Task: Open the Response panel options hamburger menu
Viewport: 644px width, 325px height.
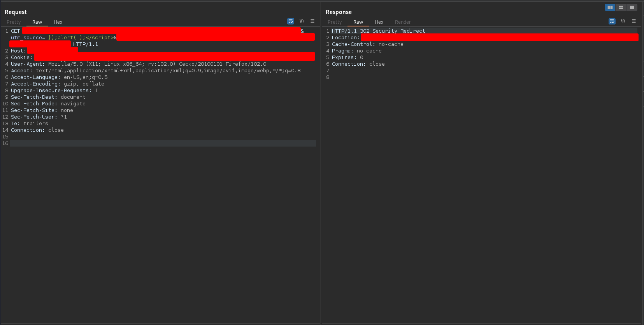Action: [634, 21]
